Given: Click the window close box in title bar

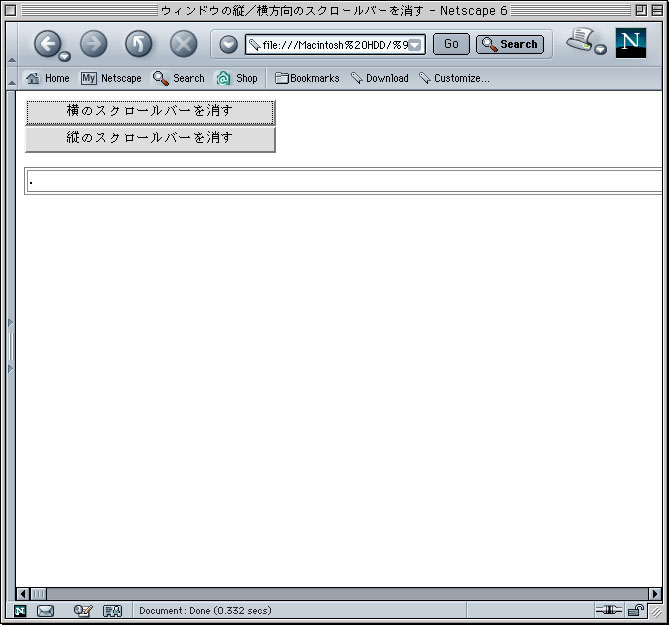Looking at the screenshot, I should tap(11, 10).
